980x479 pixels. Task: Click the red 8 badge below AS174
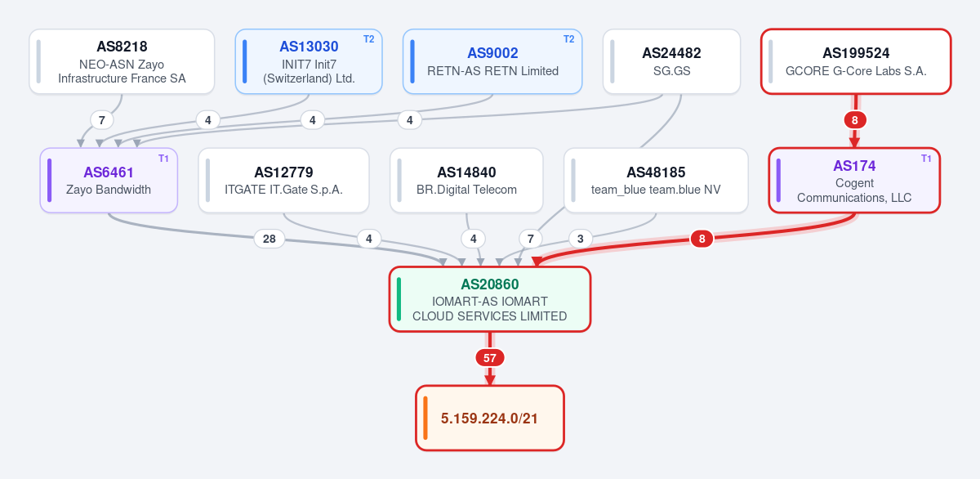702,239
